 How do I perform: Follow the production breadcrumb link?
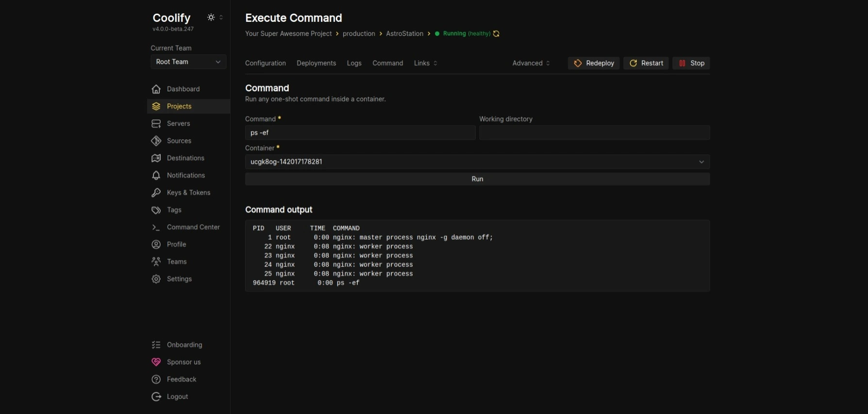coord(359,33)
